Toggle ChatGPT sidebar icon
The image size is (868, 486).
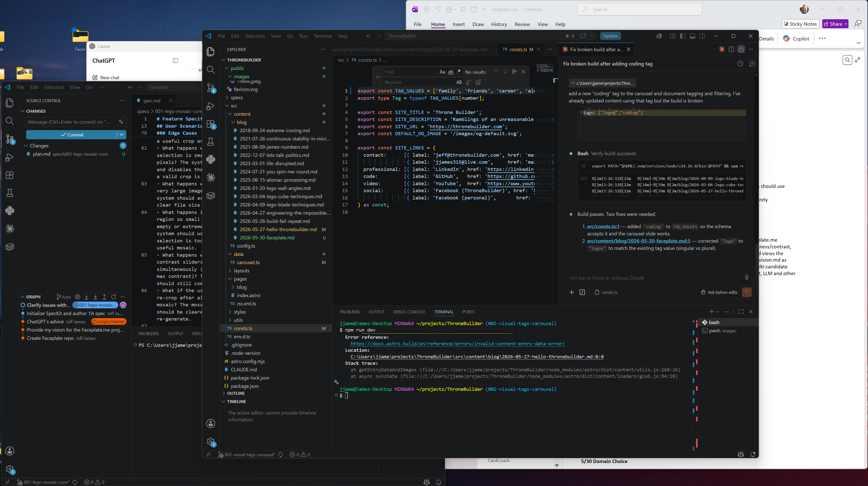tap(175, 61)
